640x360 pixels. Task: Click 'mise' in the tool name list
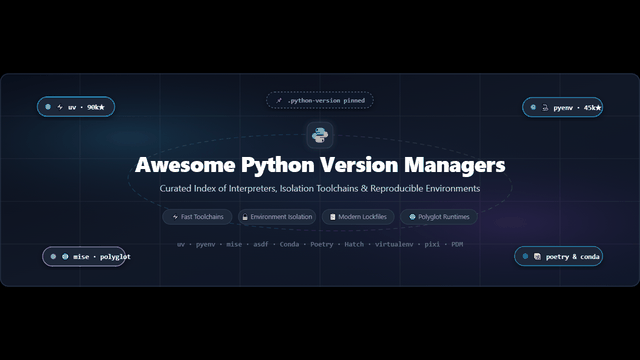tap(234, 244)
